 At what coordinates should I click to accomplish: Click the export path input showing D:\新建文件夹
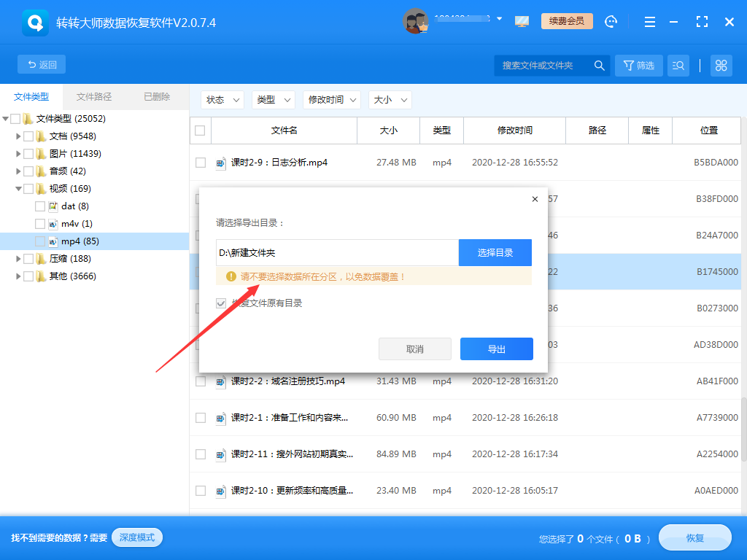pyautogui.click(x=336, y=252)
